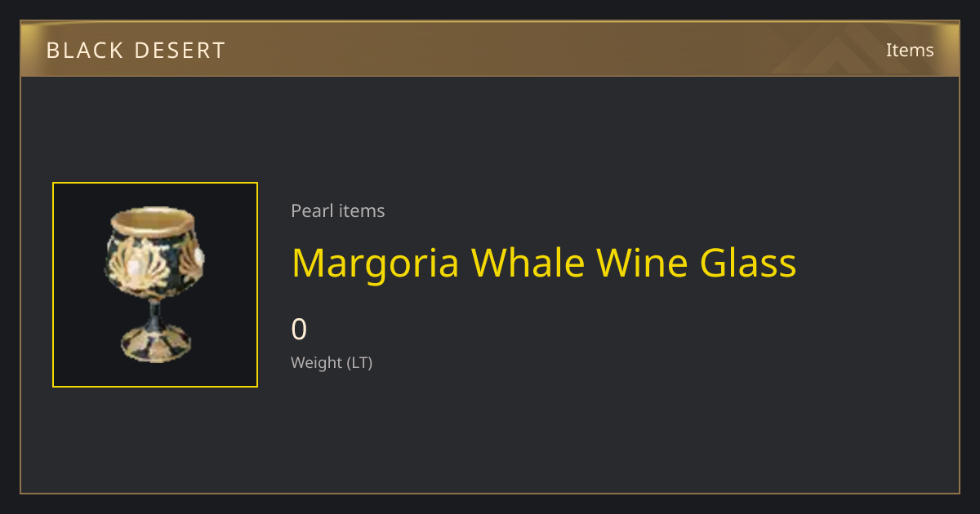Go to the BLACK DESERT home title
Screen dimensions: 980x514
click(136, 51)
